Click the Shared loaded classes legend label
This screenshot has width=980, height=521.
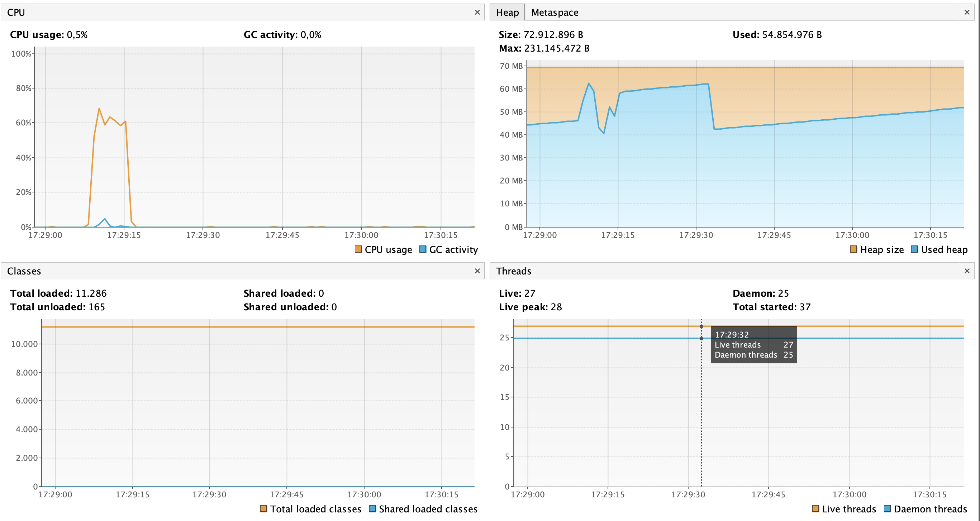[x=428, y=509]
